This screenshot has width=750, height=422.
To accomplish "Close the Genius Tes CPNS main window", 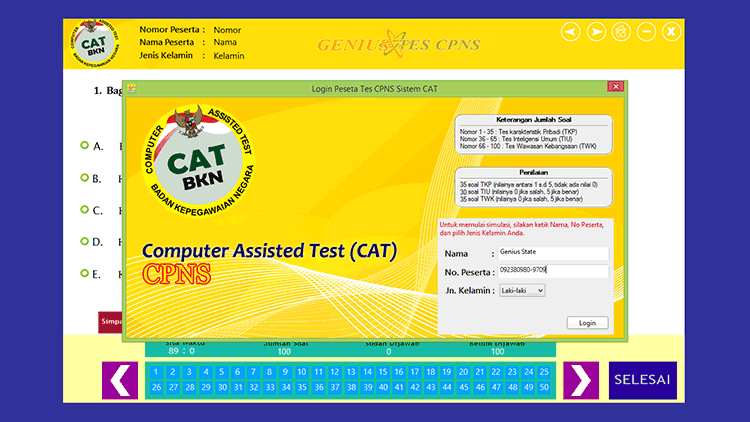I will pyautogui.click(x=672, y=32).
